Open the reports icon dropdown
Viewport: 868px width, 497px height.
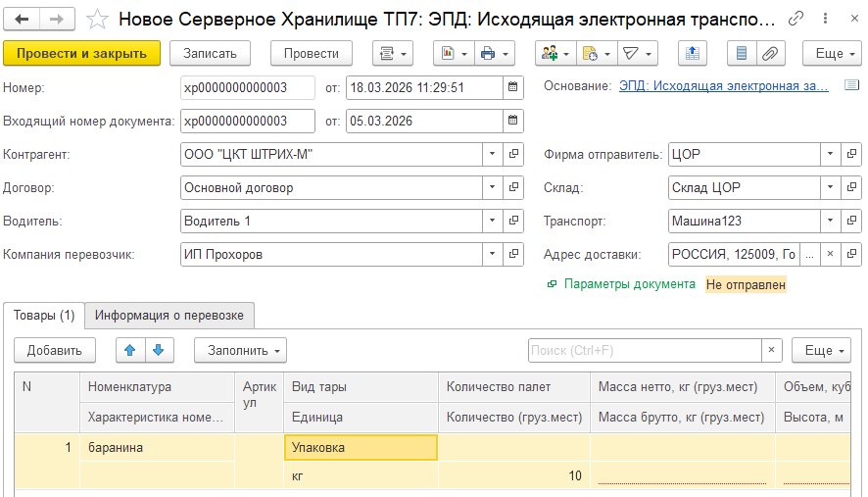pos(454,53)
